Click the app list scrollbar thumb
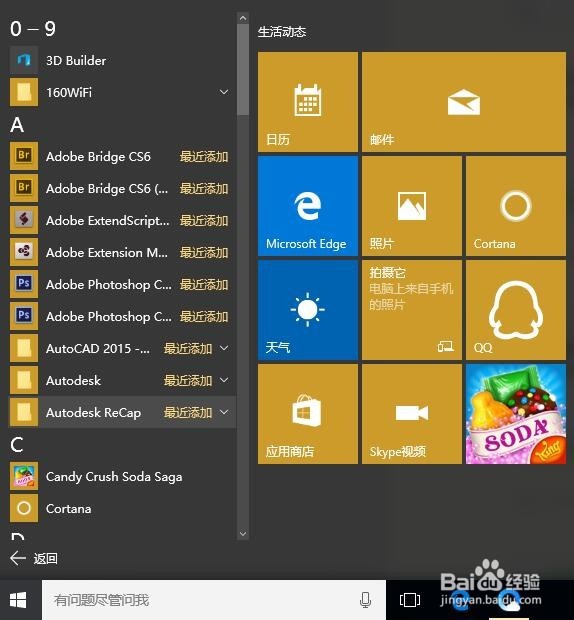Viewport: 574px width, 620px height. (x=243, y=70)
